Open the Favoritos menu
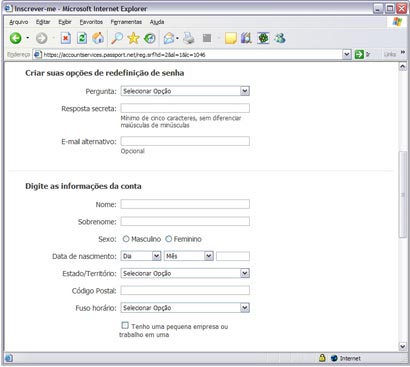Image resolution: width=410 pixels, height=367 pixels. [x=91, y=22]
